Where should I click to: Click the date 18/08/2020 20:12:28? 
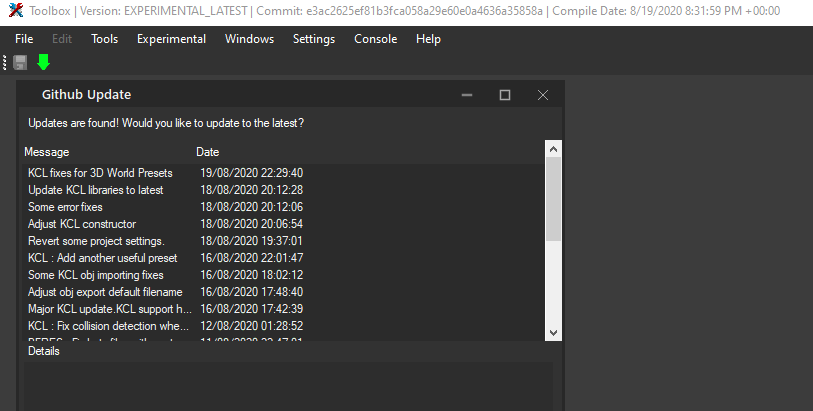click(251, 190)
